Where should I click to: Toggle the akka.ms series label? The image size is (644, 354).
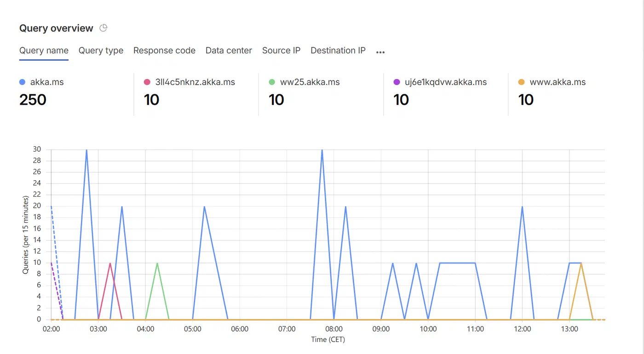coord(47,82)
